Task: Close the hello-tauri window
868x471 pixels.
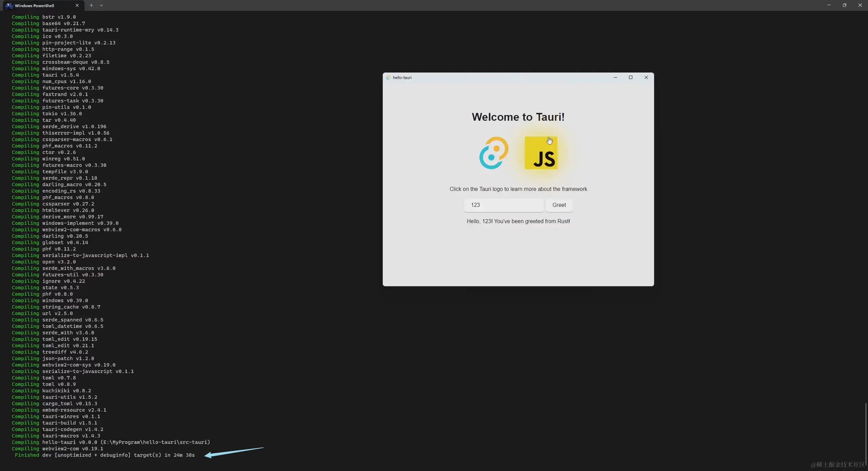Action: point(646,78)
